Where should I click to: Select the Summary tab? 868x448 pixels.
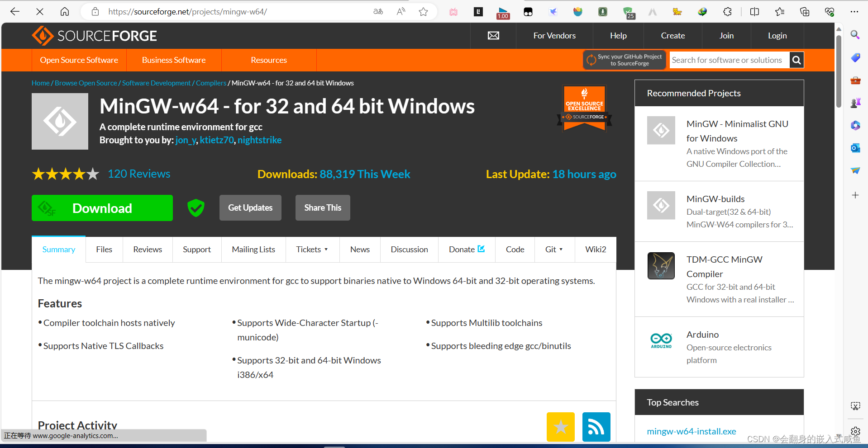(x=59, y=250)
